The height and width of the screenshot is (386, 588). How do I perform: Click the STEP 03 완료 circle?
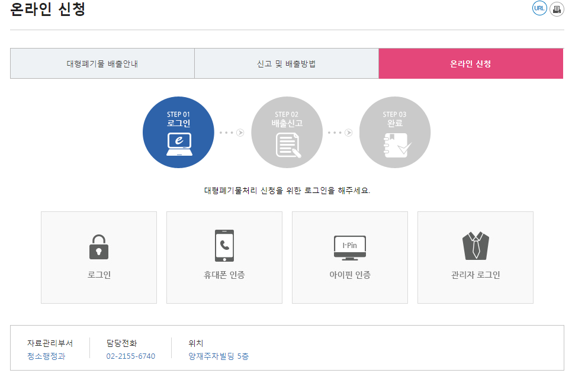tap(395, 132)
